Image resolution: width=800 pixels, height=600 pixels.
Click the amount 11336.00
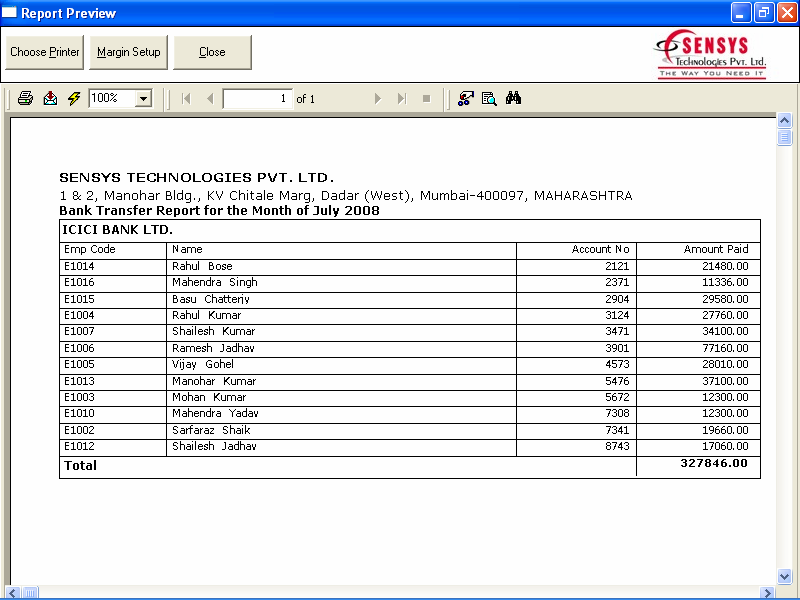725,283
